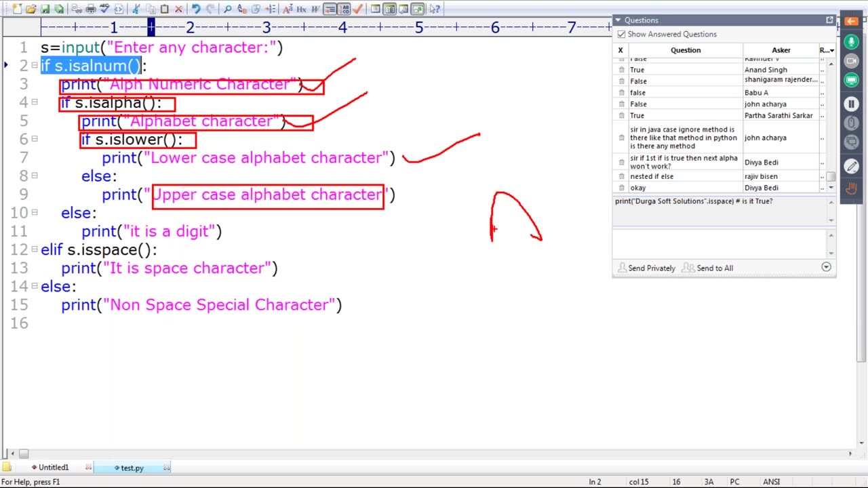Toggle the hex viewer Hx icon
Screen dimensions: 868x488
tap(300, 9)
